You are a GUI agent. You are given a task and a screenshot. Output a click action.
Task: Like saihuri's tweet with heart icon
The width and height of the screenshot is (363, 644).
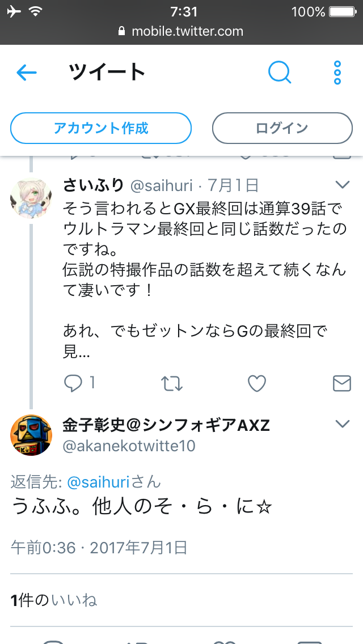(257, 384)
